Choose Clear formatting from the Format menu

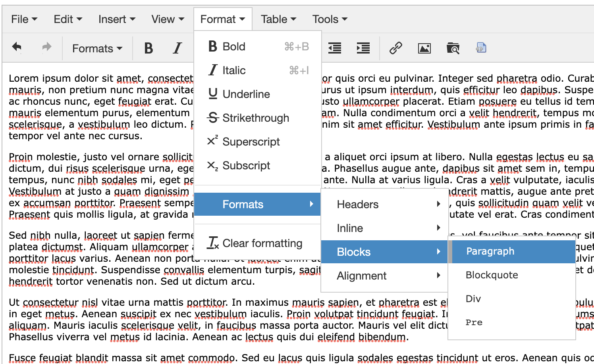click(262, 243)
